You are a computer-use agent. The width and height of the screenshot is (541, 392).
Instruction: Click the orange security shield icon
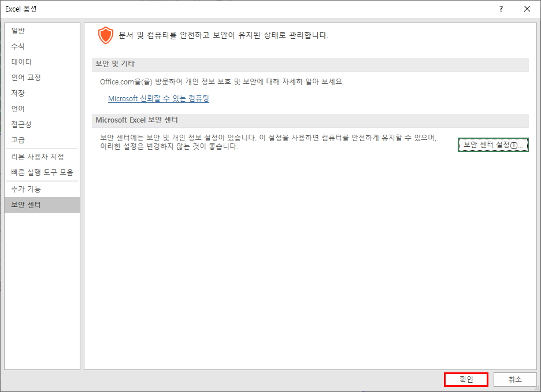pos(106,35)
